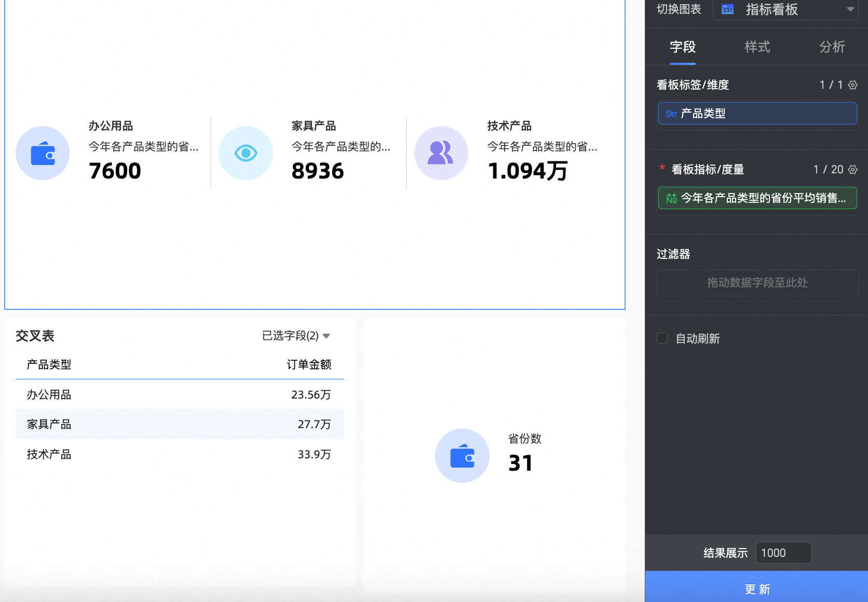Screen dimensions: 868x602
Task: Switch to the 字段 tab
Action: pos(683,47)
